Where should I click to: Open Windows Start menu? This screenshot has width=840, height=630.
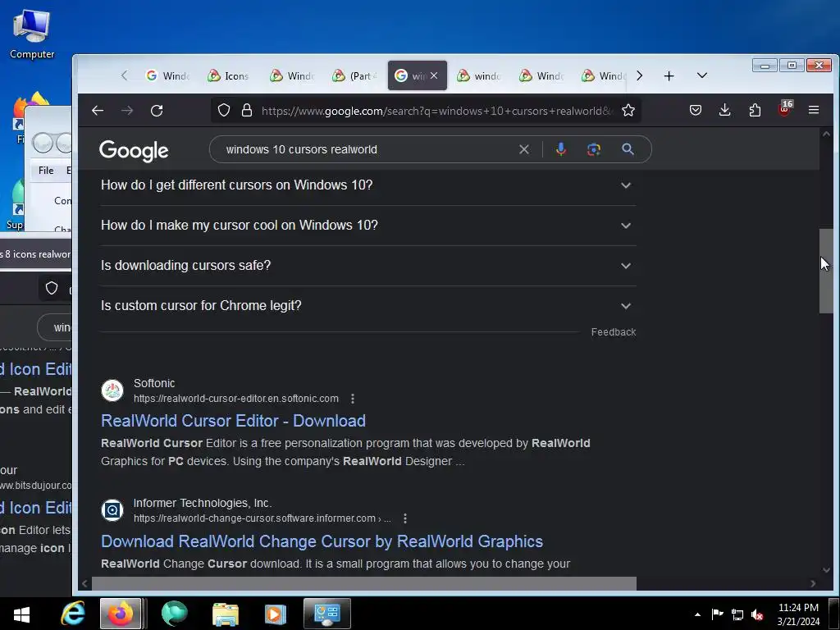click(21, 614)
